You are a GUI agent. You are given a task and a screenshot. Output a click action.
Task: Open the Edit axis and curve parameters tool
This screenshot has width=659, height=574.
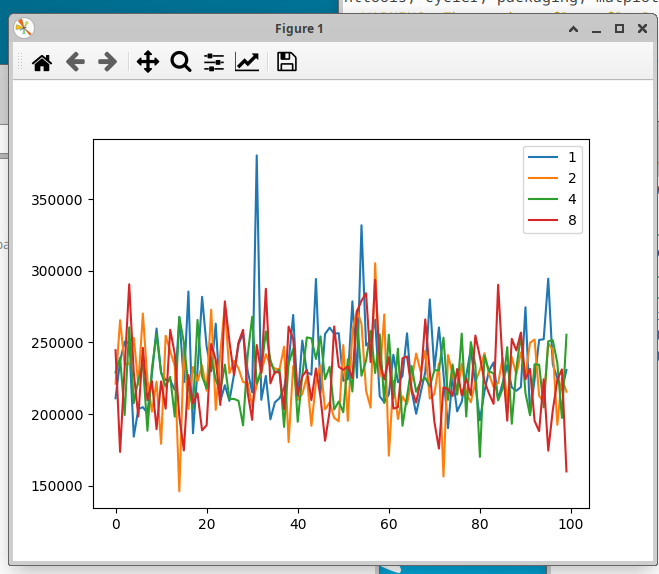point(246,63)
